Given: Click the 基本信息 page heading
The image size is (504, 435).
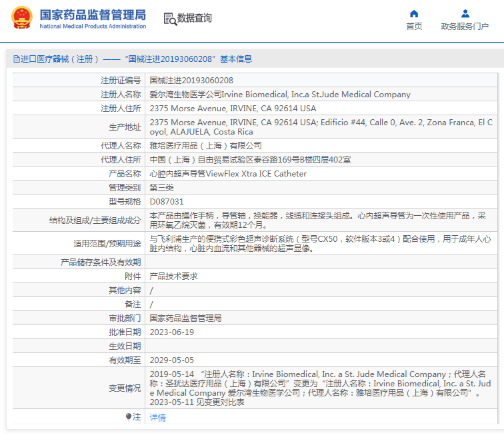Looking at the screenshot, I should [x=236, y=59].
